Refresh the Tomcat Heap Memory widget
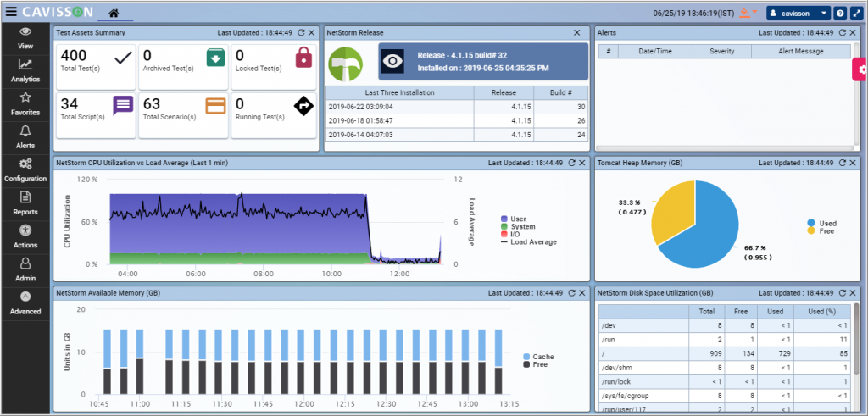868x416 pixels. pyautogui.click(x=842, y=163)
